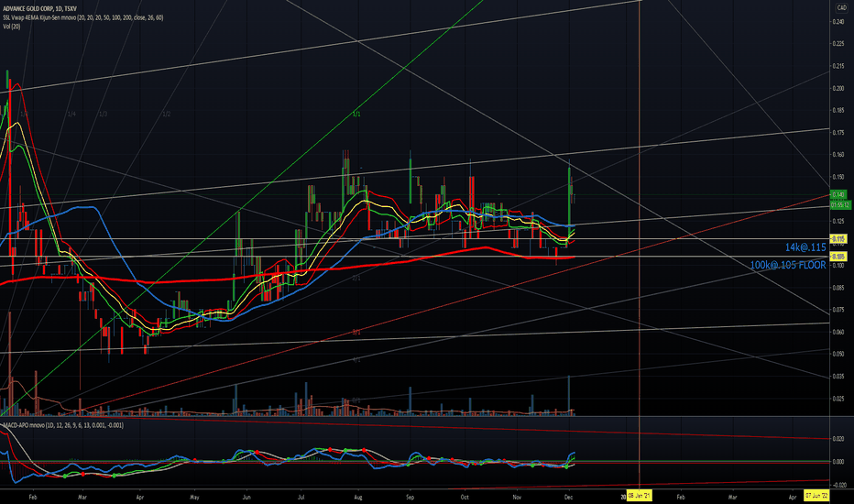Click the blue 100k@.105 FLOOR annotation
The image size is (854, 504).
pos(787,265)
